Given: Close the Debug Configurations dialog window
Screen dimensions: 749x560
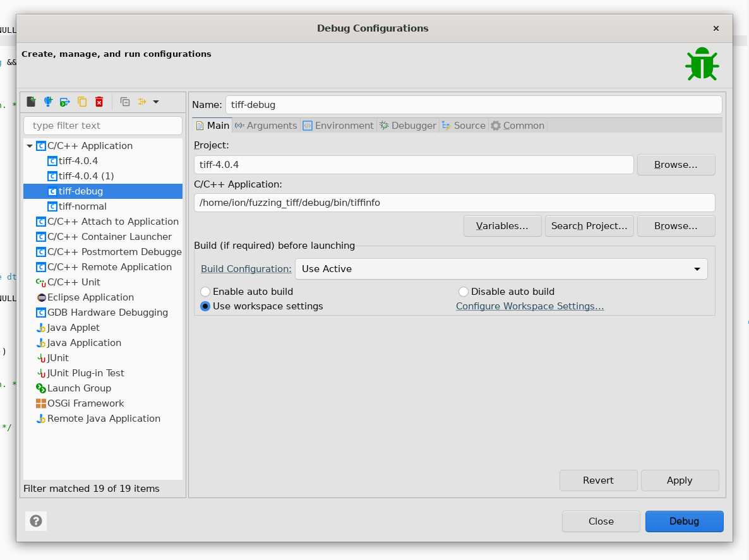Looking at the screenshot, I should [x=716, y=28].
